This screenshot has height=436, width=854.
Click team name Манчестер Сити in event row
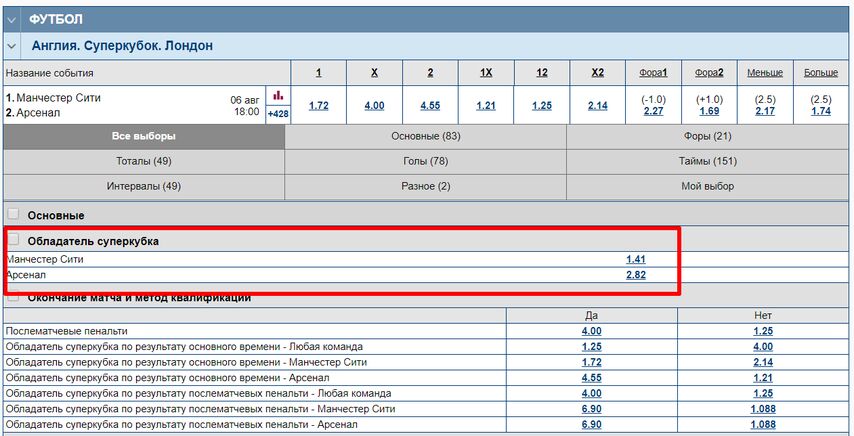click(x=58, y=98)
